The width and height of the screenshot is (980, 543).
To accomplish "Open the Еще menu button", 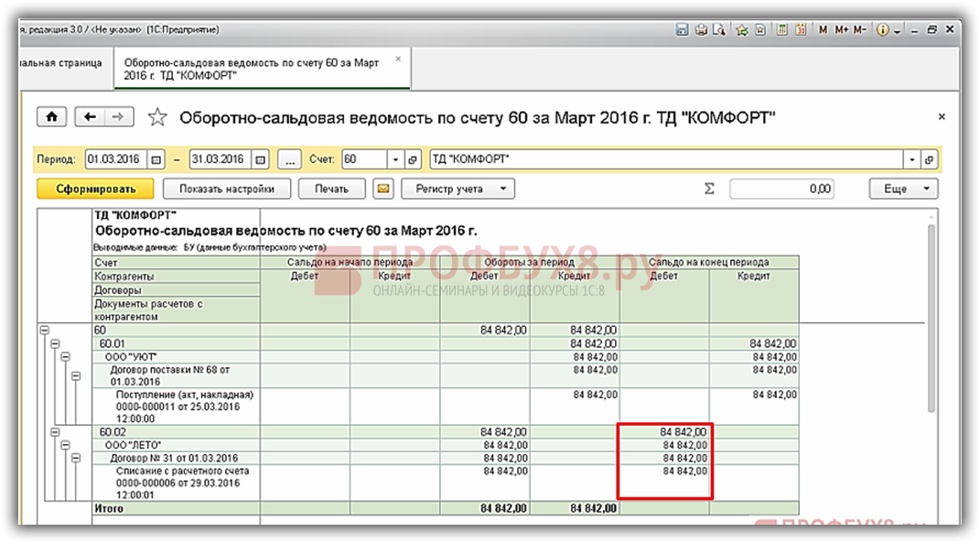I will [903, 189].
